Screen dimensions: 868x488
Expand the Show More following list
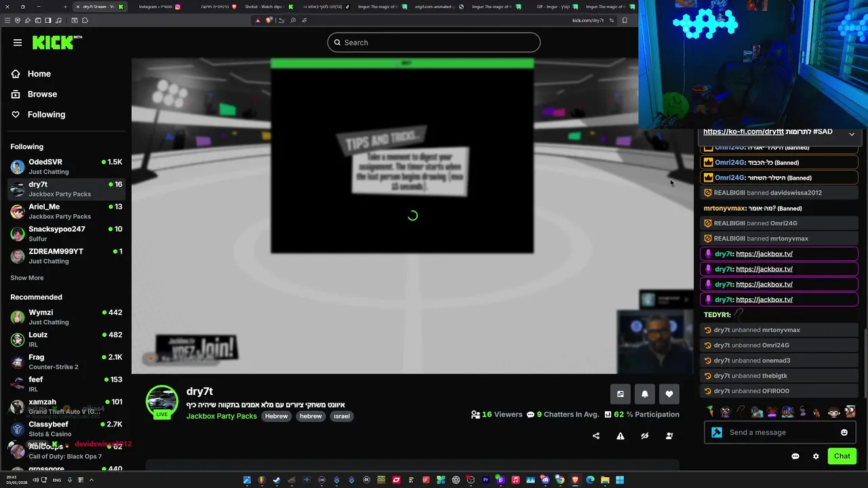(x=27, y=278)
